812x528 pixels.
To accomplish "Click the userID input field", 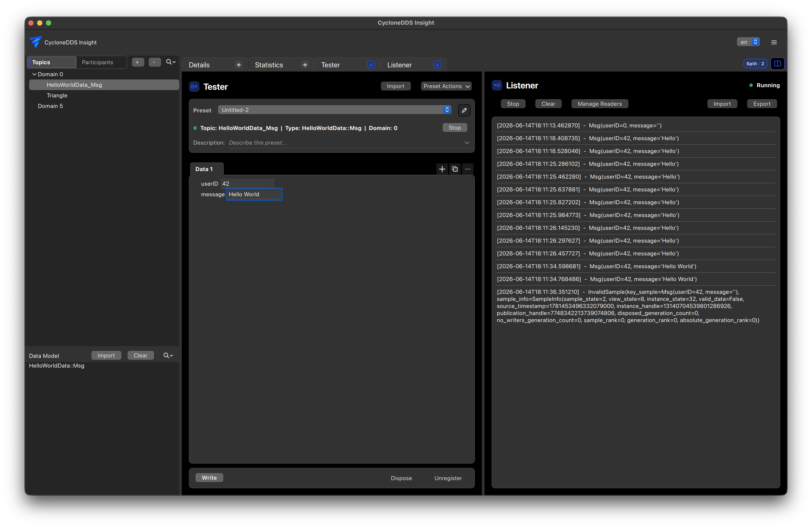I will click(x=247, y=184).
